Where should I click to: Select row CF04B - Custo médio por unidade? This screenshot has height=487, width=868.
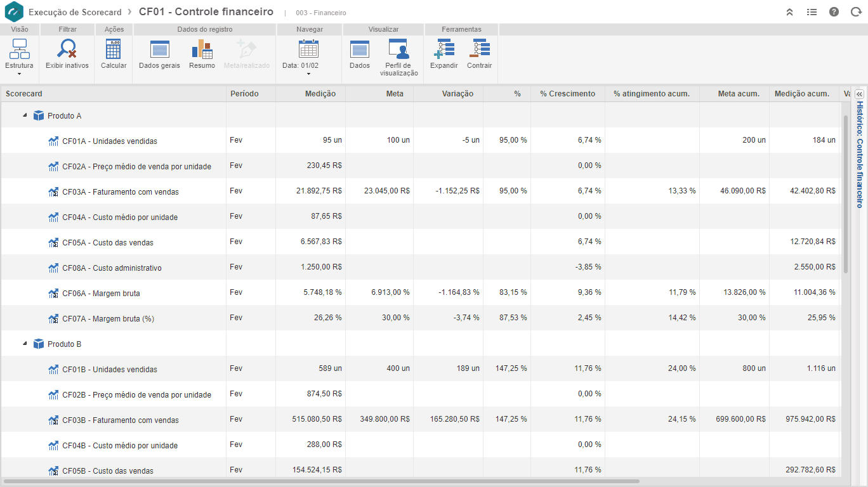click(420, 445)
